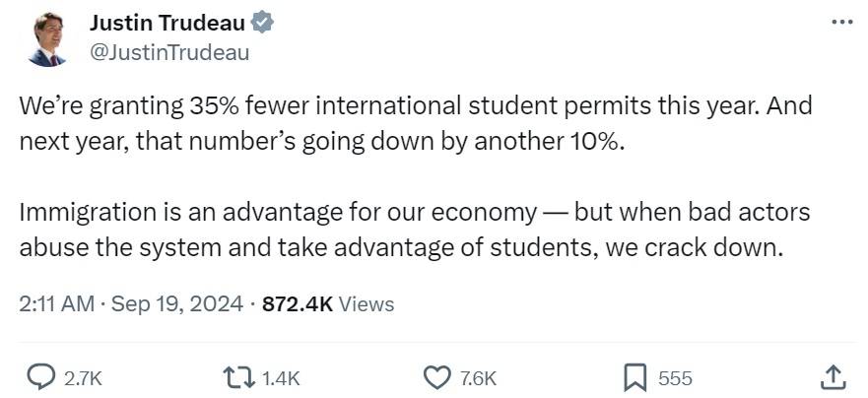Open Justin Trudeau's profile picture
This screenshot has width=868, height=398.
(45, 38)
